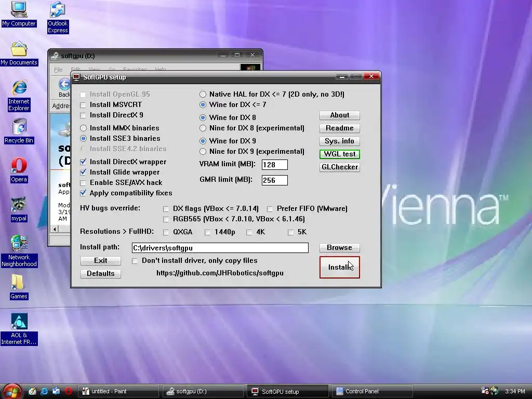Select Install SSE3 binaries radio button
Screen dimensions: 532x399
[x=83, y=138]
